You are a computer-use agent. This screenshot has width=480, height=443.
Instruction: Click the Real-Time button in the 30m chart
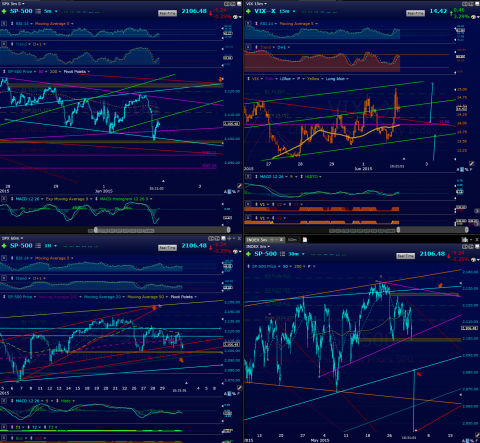(405, 256)
